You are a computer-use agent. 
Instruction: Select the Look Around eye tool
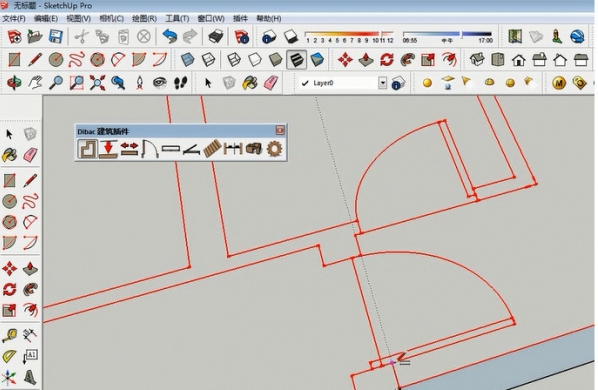click(x=159, y=83)
